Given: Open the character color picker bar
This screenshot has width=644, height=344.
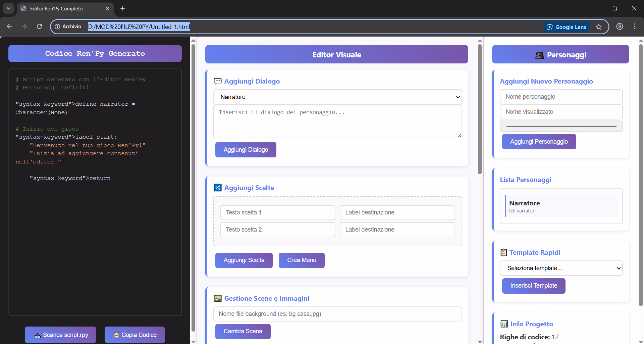Looking at the screenshot, I should (x=561, y=126).
